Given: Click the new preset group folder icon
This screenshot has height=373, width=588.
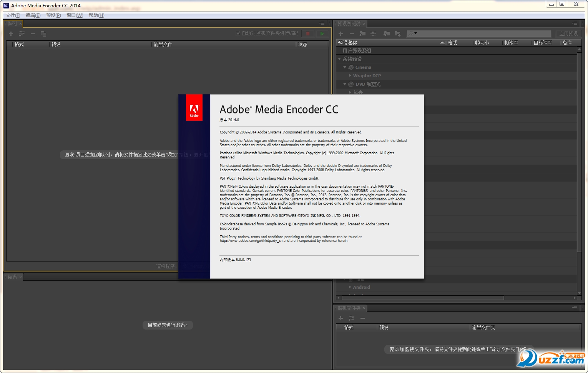Looking at the screenshot, I should [362, 34].
